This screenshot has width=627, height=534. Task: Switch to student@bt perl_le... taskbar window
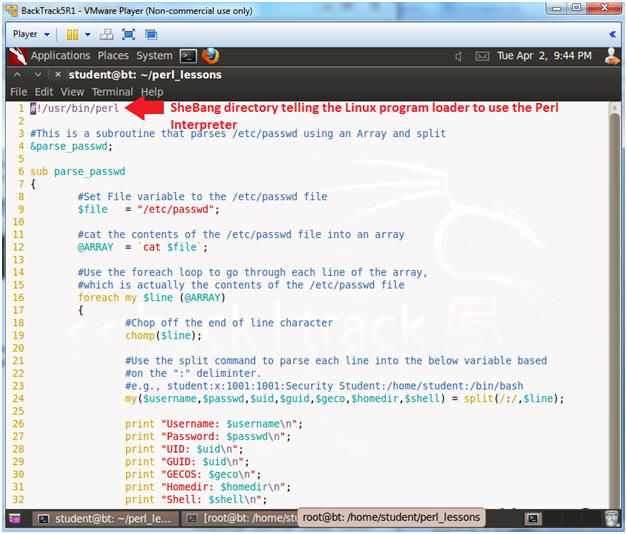click(105, 519)
